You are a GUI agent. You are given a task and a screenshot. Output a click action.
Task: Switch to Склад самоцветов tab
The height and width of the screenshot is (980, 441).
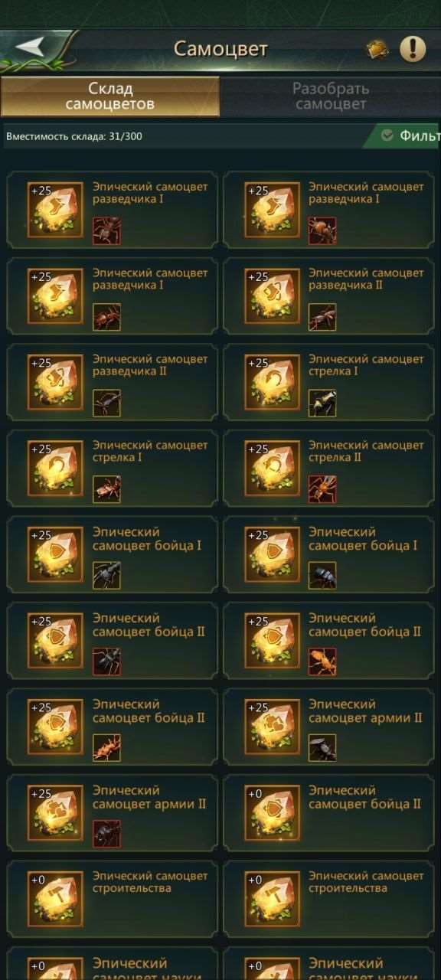[x=110, y=96]
